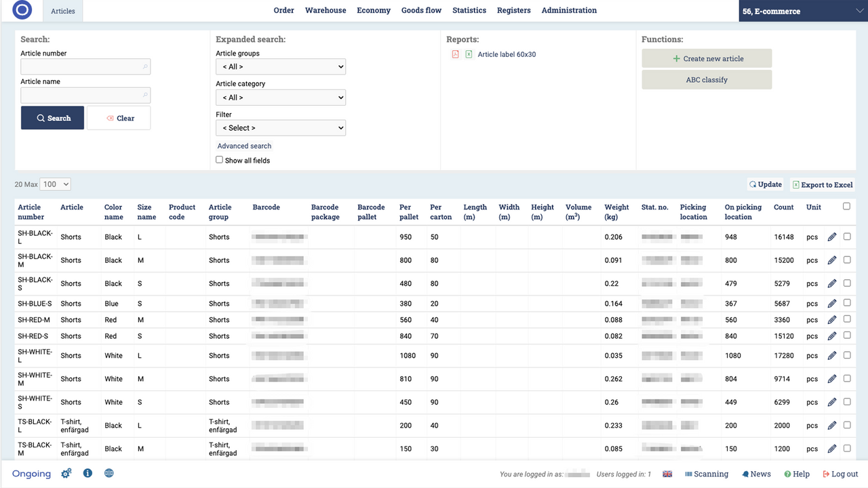Check the SH-BLUE-S row checkbox
The image size is (868, 488).
pyautogui.click(x=847, y=303)
